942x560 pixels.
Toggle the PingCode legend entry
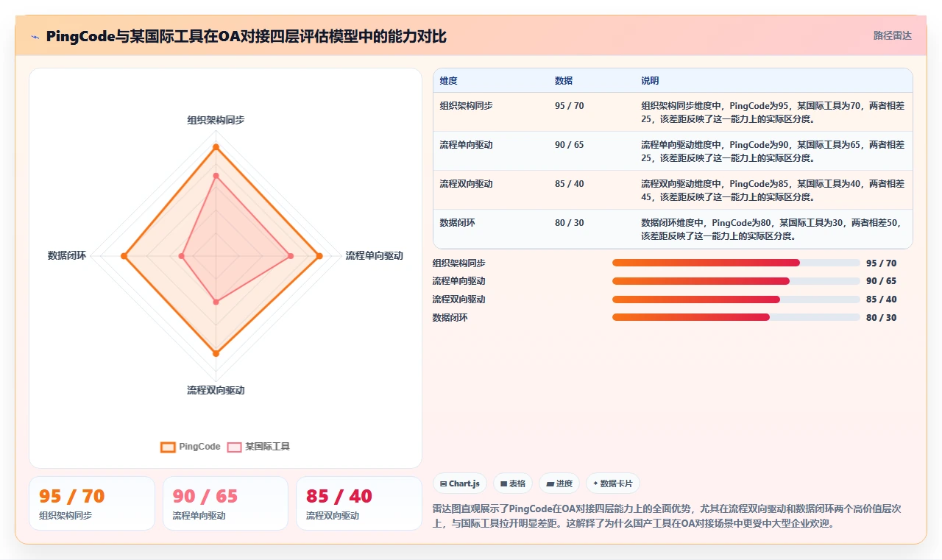(190, 447)
